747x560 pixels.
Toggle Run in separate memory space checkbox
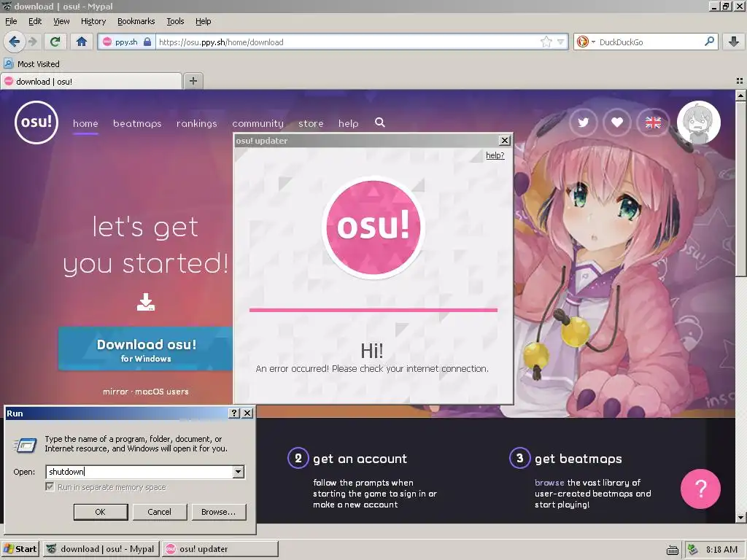click(x=50, y=486)
